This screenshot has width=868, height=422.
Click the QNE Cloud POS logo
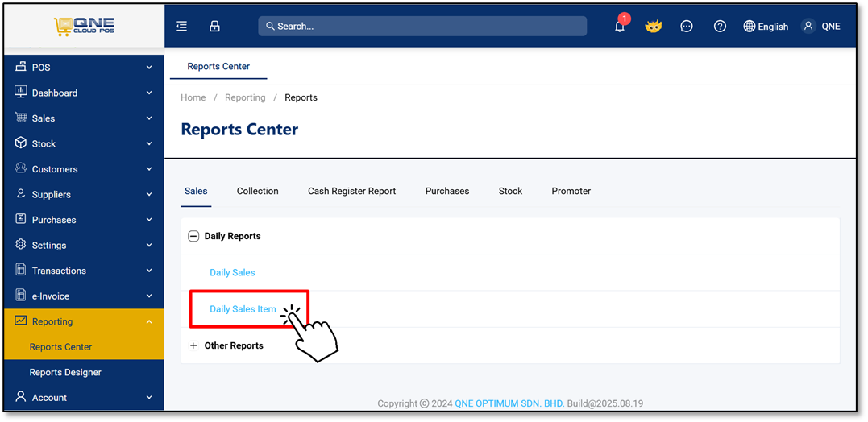click(x=84, y=26)
